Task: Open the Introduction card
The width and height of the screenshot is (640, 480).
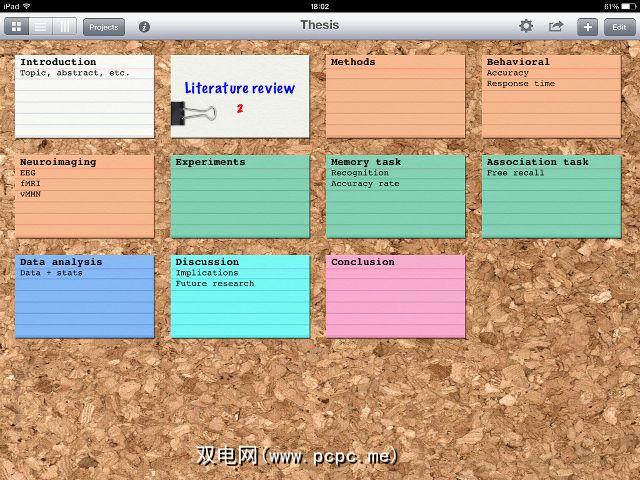Action: pyautogui.click(x=84, y=97)
